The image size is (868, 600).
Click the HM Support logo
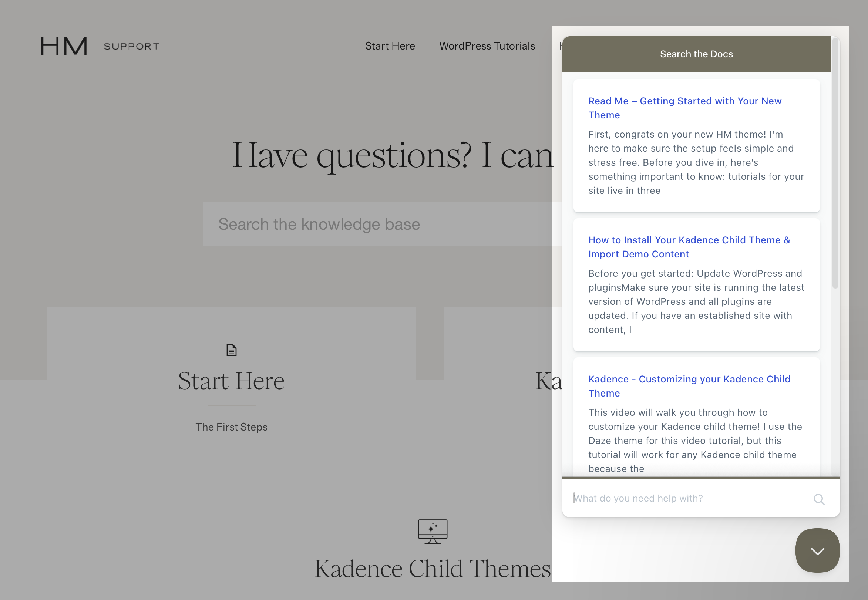click(100, 46)
